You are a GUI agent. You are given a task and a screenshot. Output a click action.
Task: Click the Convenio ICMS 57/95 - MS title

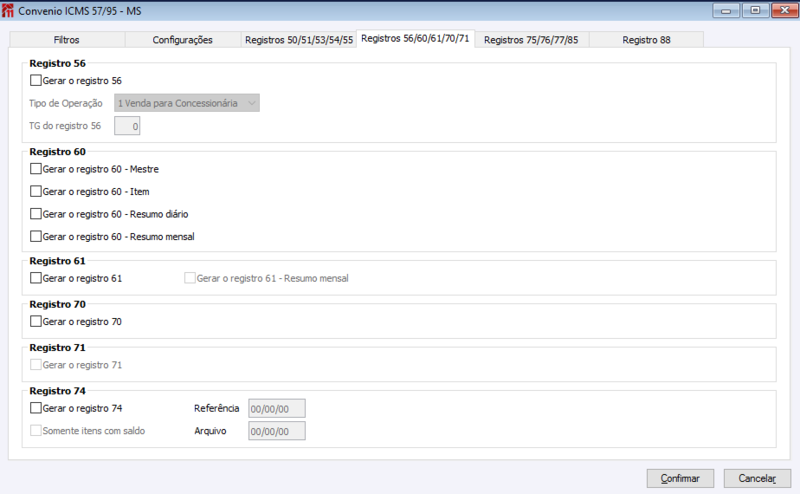coord(80,11)
